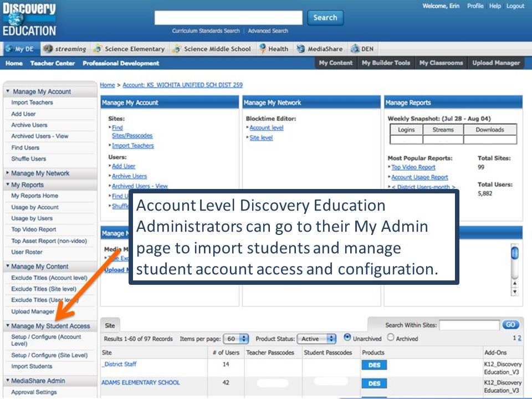532x399 pixels.
Task: Select User Roster in the sidebar
Action: point(27,252)
